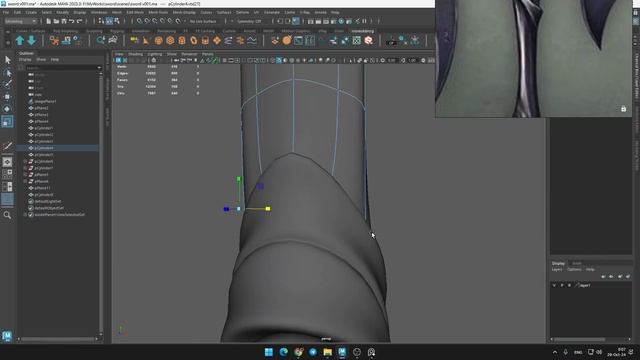Open the viewport Shading menu

(x=136, y=54)
